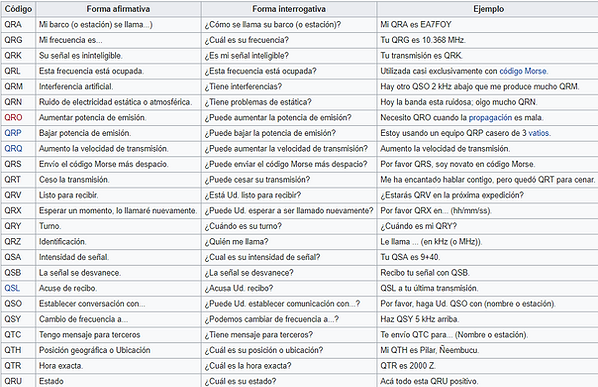
Task: Select the QRV code cell
Action: [18, 195]
